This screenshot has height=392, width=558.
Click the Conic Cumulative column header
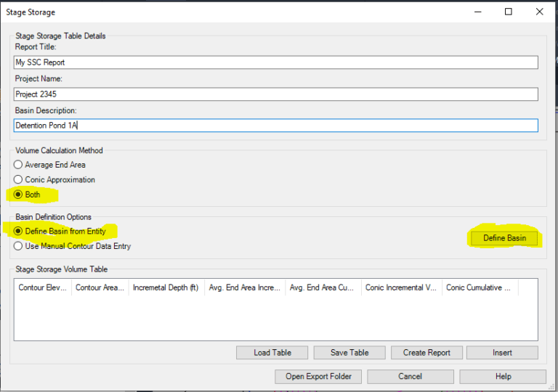pos(480,287)
